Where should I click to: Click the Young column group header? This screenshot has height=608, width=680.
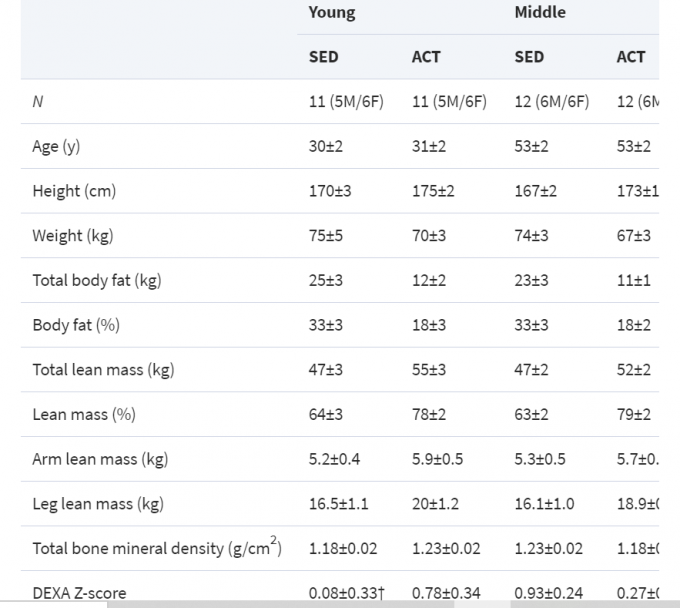(x=331, y=13)
